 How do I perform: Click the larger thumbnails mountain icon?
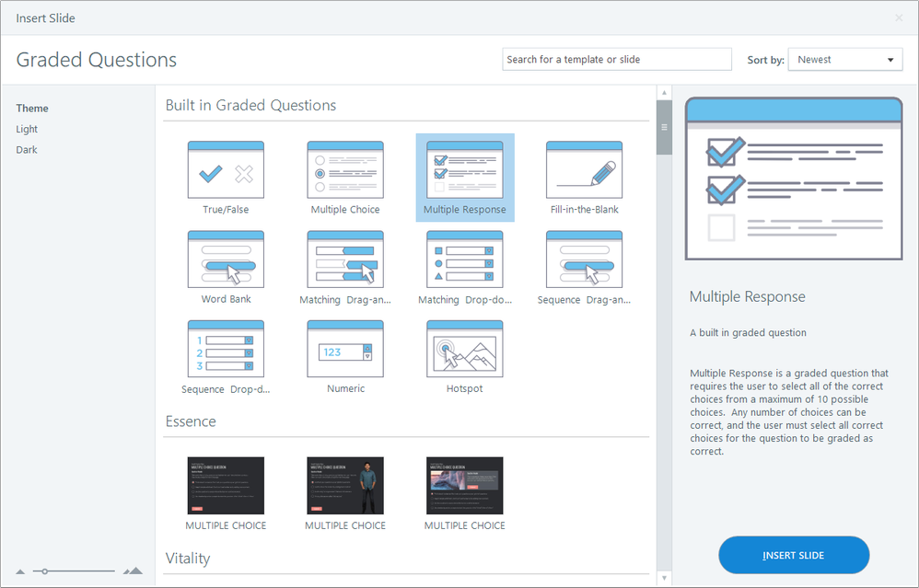point(133,571)
